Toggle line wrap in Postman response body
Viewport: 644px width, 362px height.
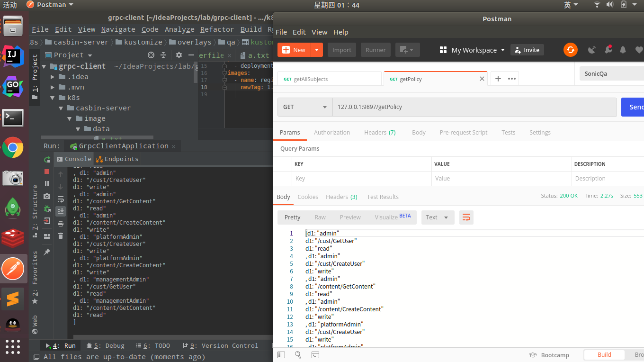[x=466, y=217]
